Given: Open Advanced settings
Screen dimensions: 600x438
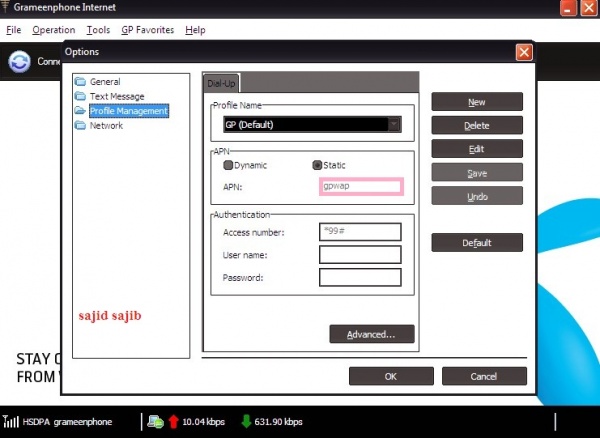Looking at the screenshot, I should coord(372,334).
